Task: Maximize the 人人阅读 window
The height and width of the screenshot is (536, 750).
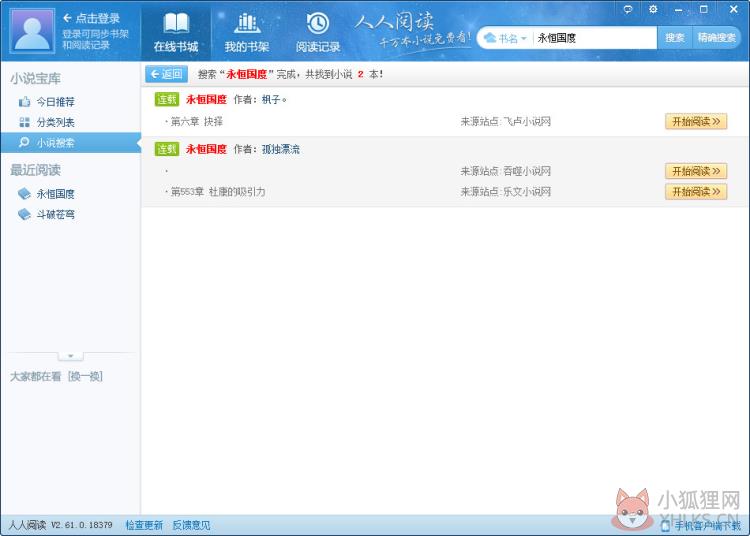Action: [704, 9]
